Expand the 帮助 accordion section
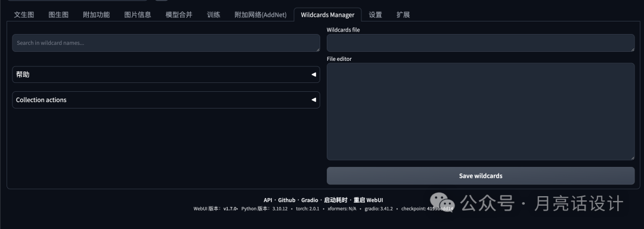Viewport: 644px width, 229px height. click(166, 75)
